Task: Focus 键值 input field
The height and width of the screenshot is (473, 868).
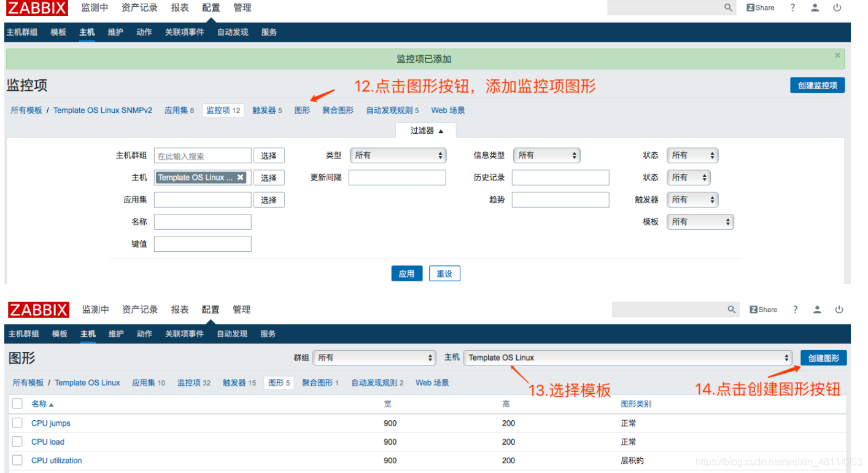Action: click(203, 244)
